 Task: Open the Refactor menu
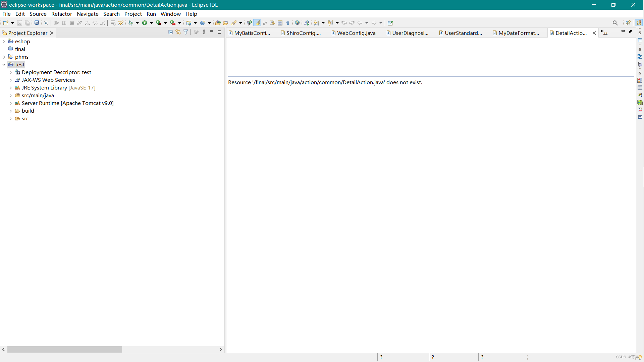pyautogui.click(x=61, y=14)
